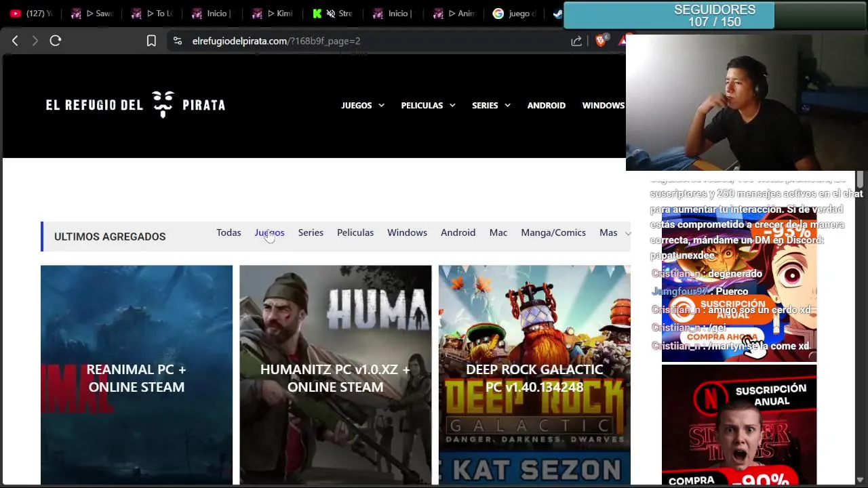This screenshot has width=868, height=488.
Task: Open site settings icon beside the URL
Action: pos(178,41)
